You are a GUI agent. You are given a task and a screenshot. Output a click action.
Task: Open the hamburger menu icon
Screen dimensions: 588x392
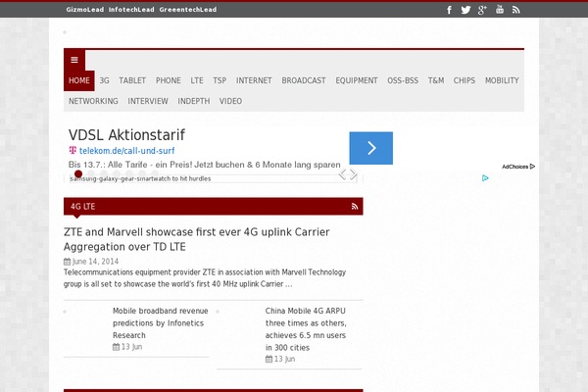(x=74, y=60)
